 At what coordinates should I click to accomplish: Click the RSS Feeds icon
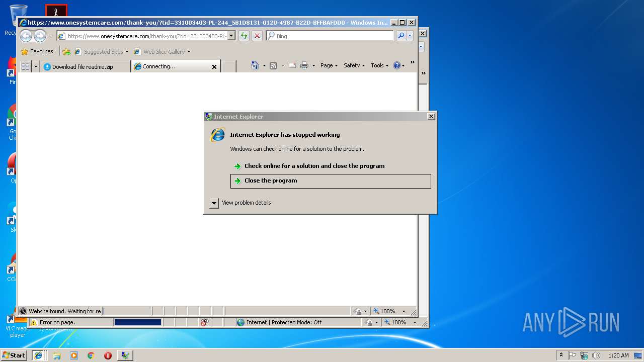pyautogui.click(x=273, y=65)
